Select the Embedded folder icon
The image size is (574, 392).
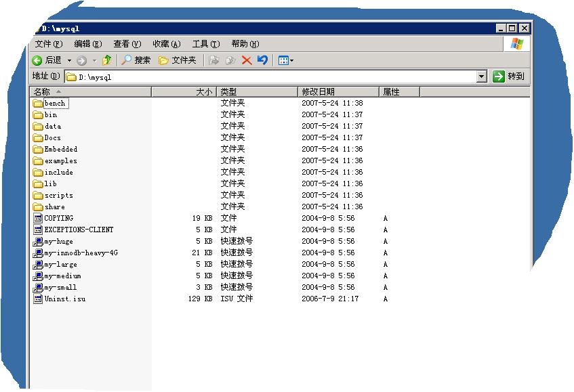tap(38, 150)
